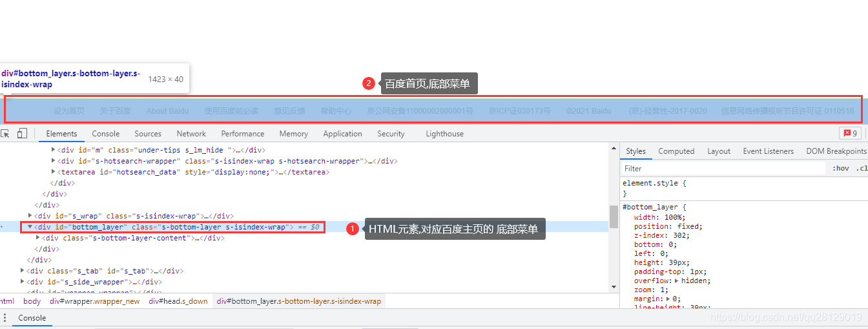This screenshot has width=868, height=329.
Task: Click the 意见反馈 footer link
Action: pyautogui.click(x=289, y=111)
